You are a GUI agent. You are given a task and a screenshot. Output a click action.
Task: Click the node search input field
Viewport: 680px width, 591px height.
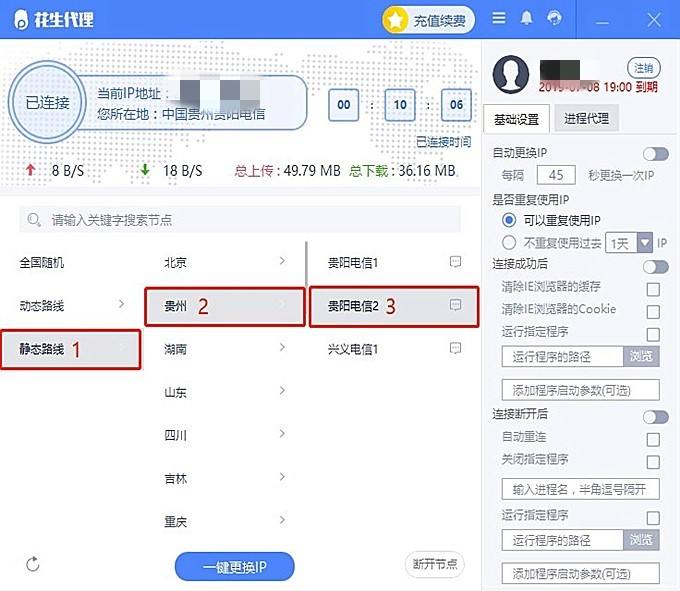tap(240, 219)
